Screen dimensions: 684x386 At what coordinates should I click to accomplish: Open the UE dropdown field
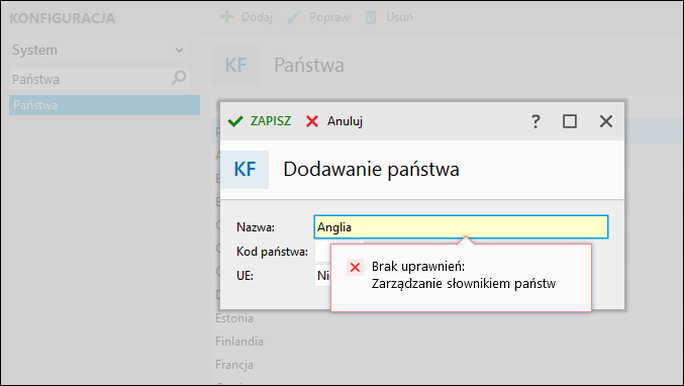(322, 276)
